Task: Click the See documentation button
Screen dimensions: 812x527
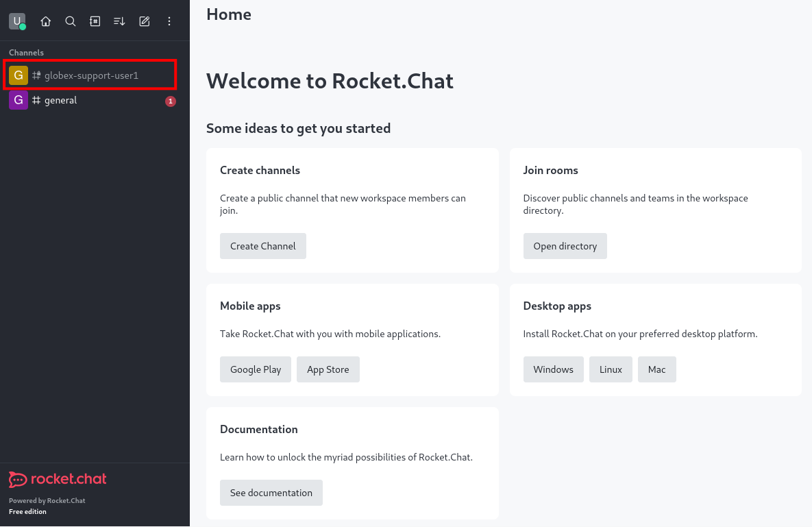Action: pyautogui.click(x=271, y=492)
